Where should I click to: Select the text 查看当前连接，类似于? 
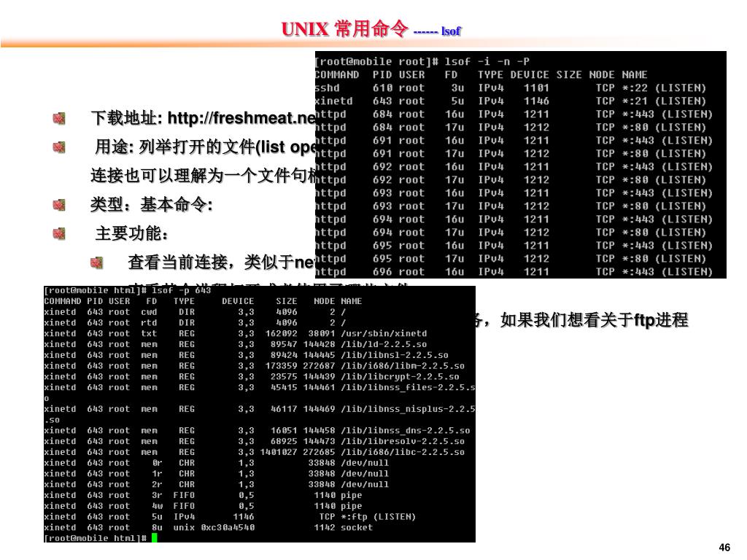(x=211, y=262)
